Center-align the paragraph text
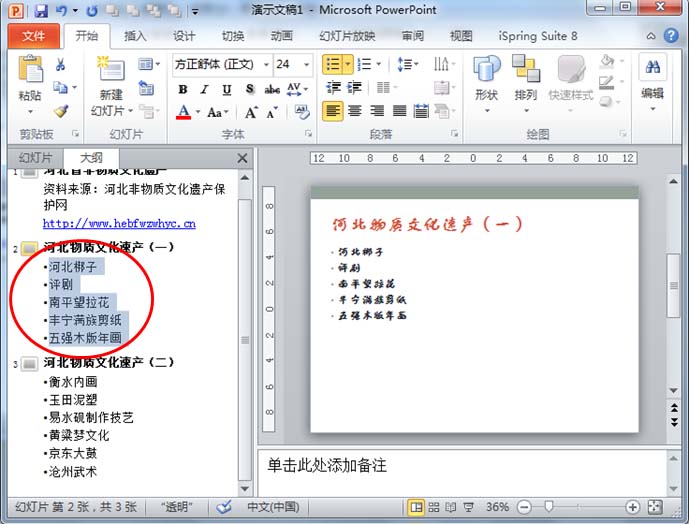This screenshot has width=689, height=524. point(354,111)
